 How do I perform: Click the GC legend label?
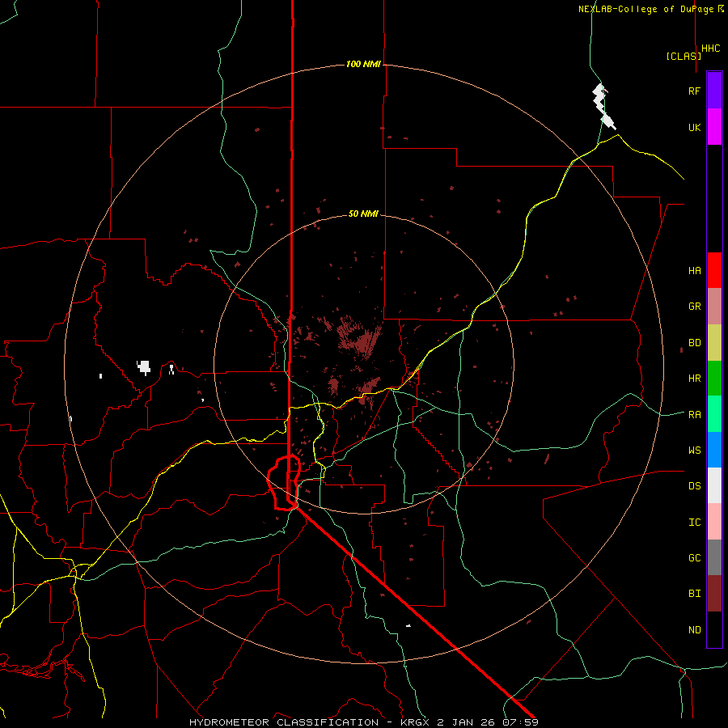tap(694, 557)
